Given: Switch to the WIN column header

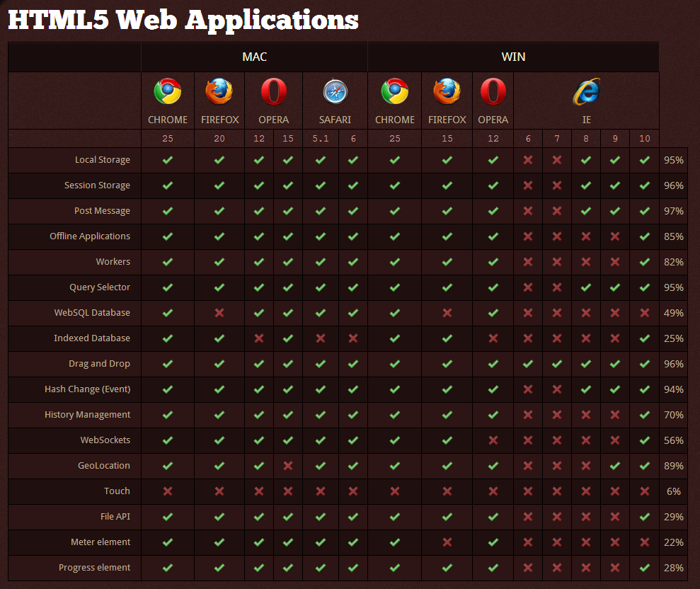Looking at the screenshot, I should (513, 57).
